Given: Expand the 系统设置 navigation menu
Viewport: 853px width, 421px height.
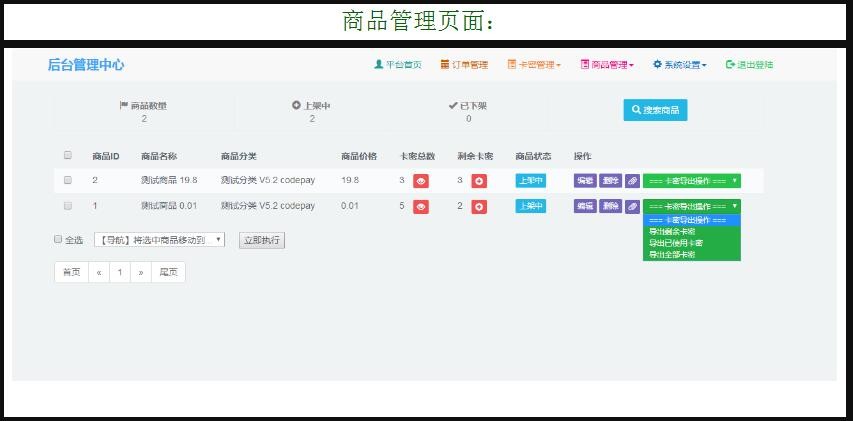Looking at the screenshot, I should (x=680, y=65).
